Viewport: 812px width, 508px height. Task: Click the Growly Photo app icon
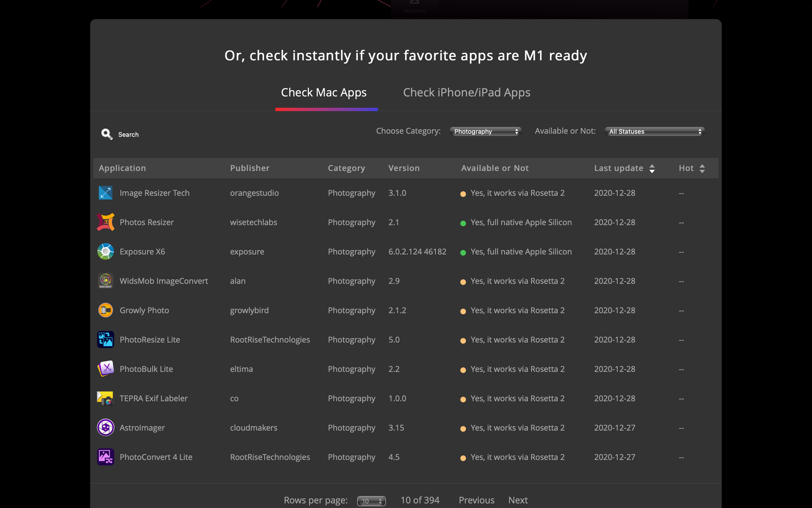click(x=106, y=310)
